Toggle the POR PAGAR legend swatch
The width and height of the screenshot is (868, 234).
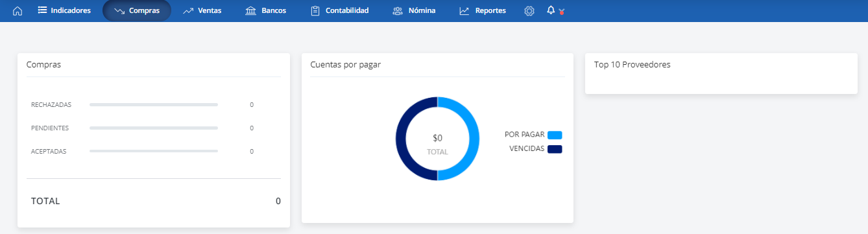click(555, 135)
